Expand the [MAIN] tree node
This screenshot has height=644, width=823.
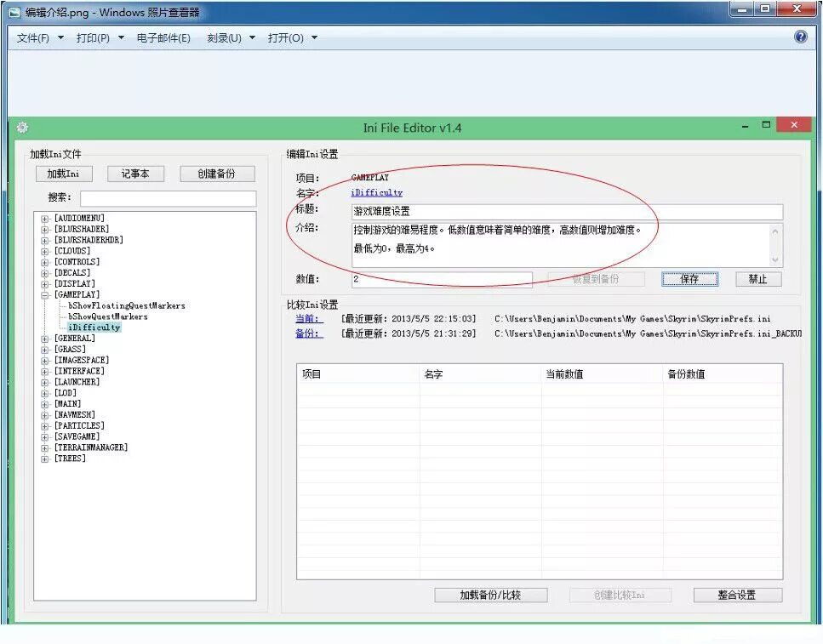point(44,404)
